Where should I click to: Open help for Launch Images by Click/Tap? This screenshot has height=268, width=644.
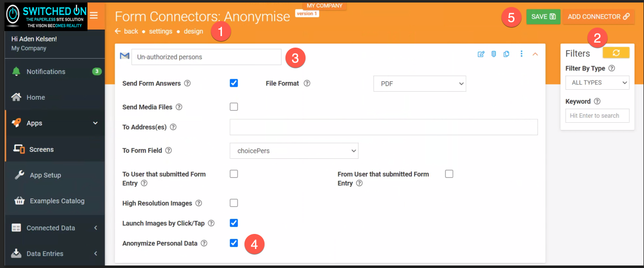(211, 223)
